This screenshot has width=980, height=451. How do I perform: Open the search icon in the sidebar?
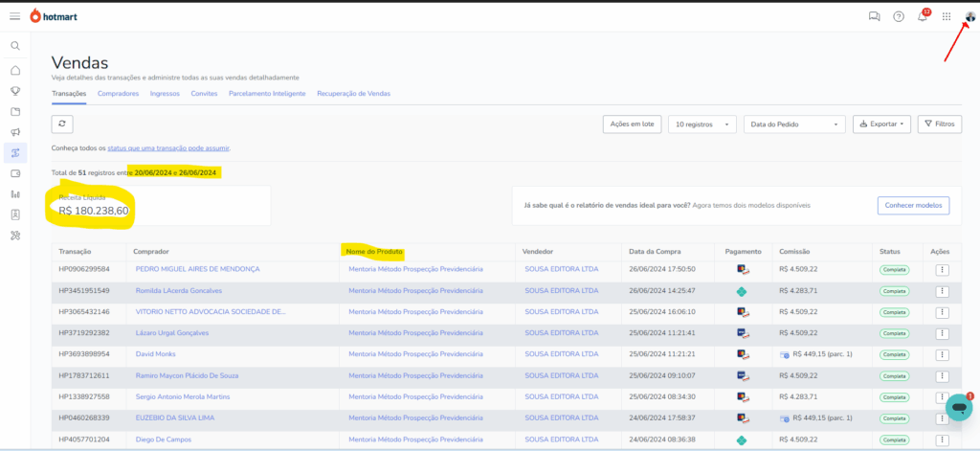15,46
